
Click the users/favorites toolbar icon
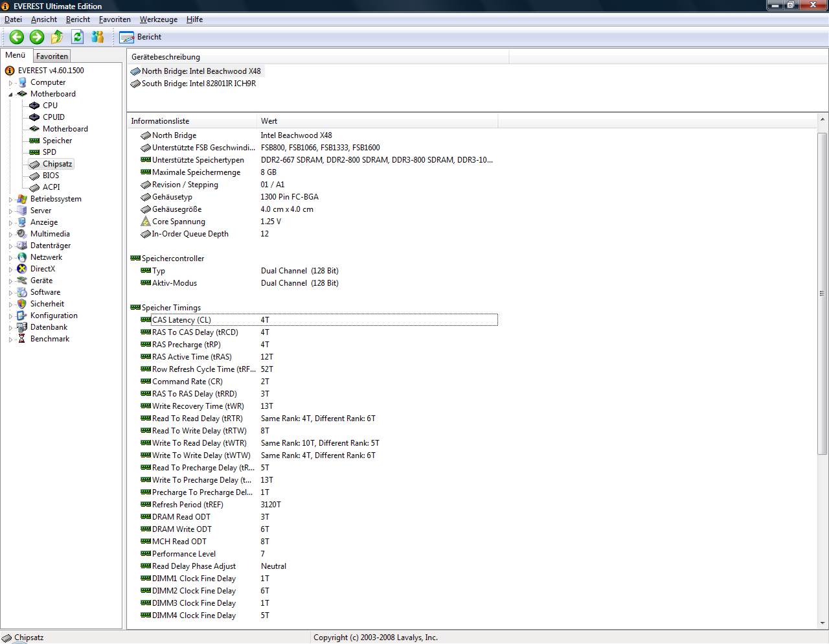pyautogui.click(x=98, y=37)
